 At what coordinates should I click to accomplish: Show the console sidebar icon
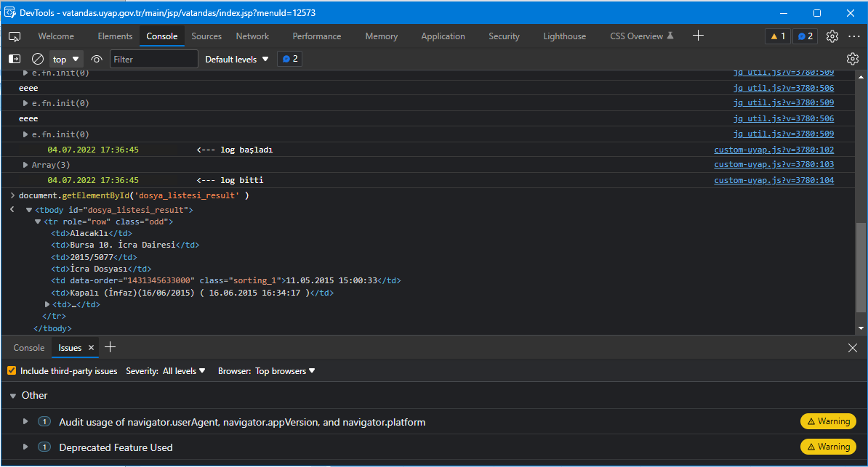pyautogui.click(x=15, y=60)
